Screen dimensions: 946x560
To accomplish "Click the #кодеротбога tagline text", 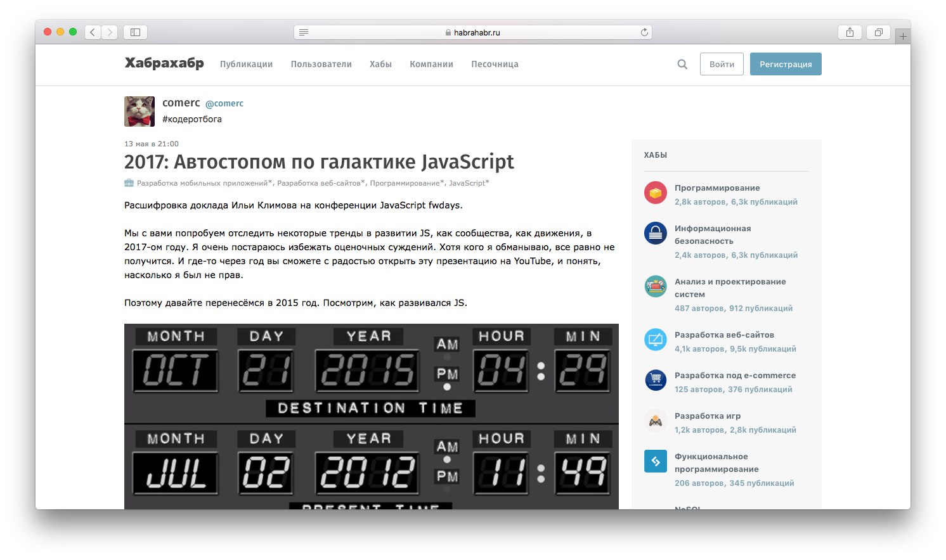I will [x=192, y=119].
